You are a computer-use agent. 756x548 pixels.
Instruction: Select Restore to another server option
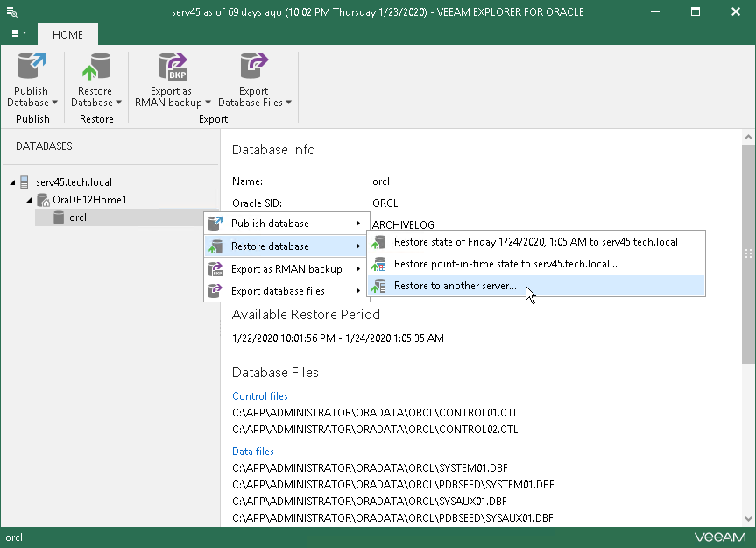click(x=455, y=286)
